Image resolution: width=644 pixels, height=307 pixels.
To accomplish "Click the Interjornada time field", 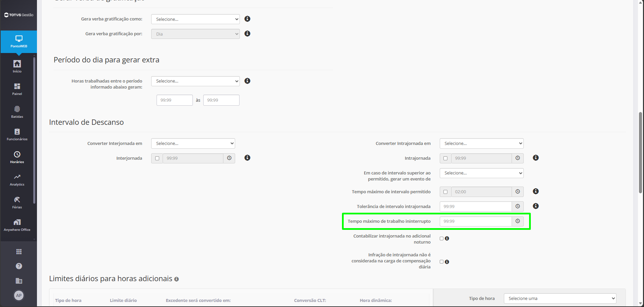I will [193, 158].
